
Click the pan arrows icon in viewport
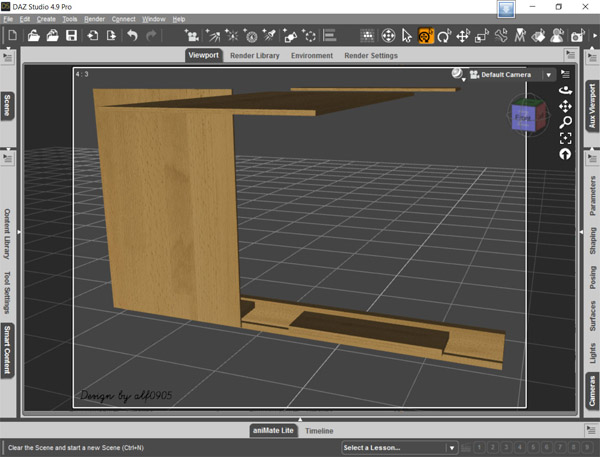[x=566, y=106]
